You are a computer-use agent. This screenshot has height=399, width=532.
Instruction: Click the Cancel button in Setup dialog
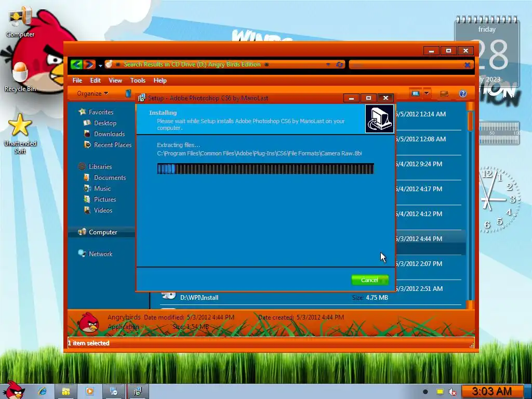click(370, 280)
